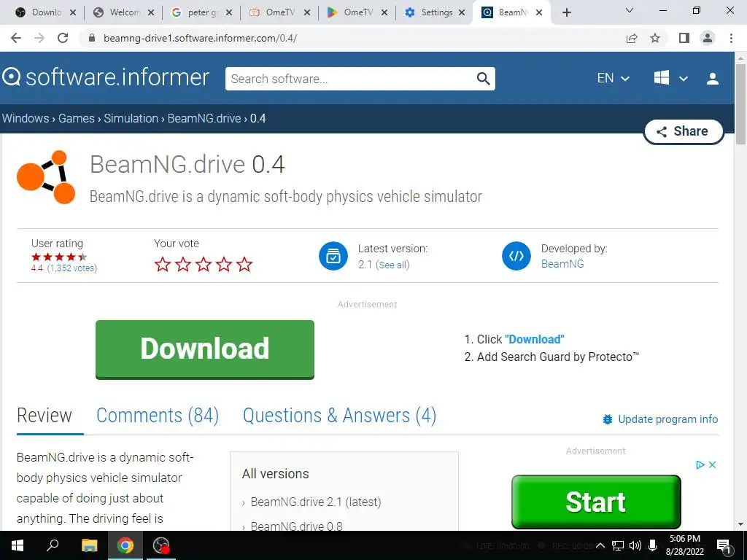Click the blue "Download" text link

coord(535,340)
